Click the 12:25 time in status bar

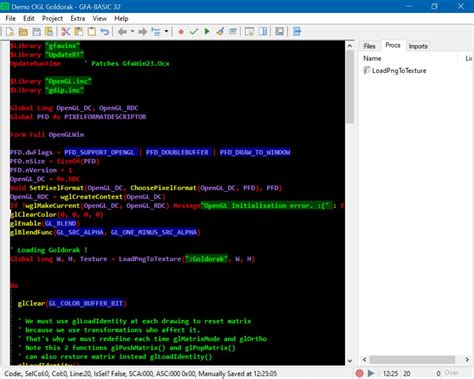tap(390, 373)
